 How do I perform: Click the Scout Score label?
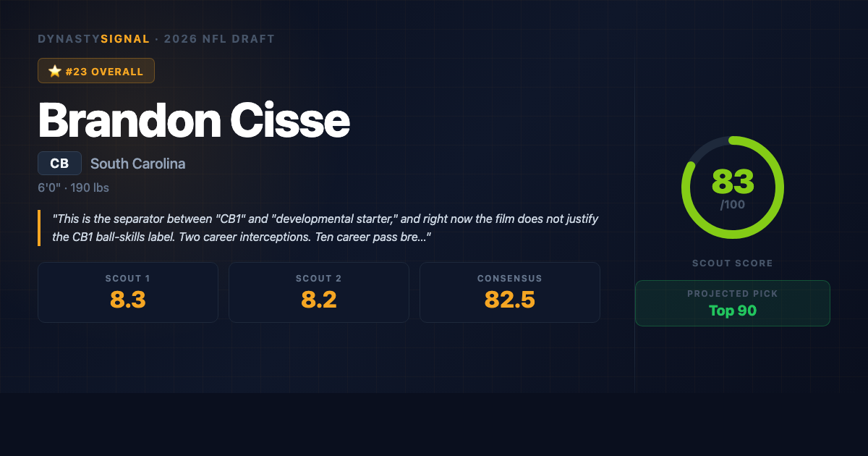click(x=733, y=263)
